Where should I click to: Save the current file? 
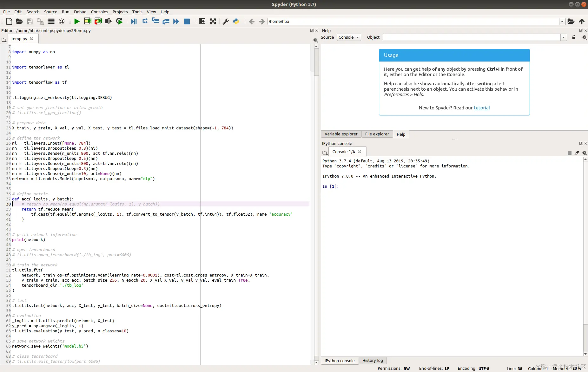point(30,21)
